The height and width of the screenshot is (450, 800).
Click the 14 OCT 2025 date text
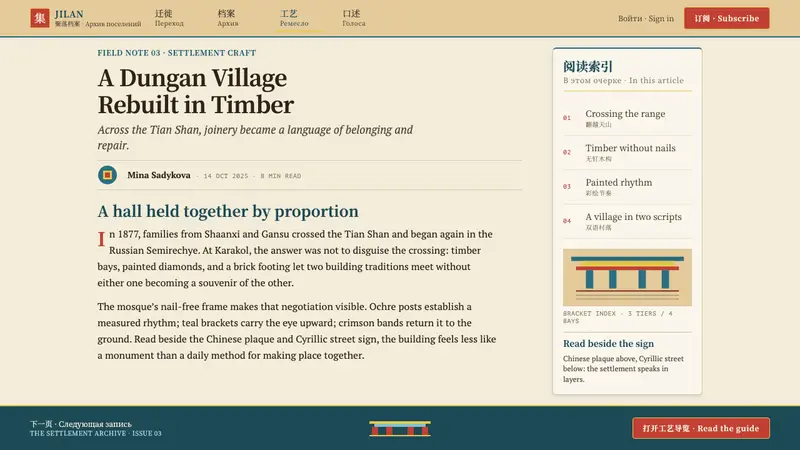point(226,176)
